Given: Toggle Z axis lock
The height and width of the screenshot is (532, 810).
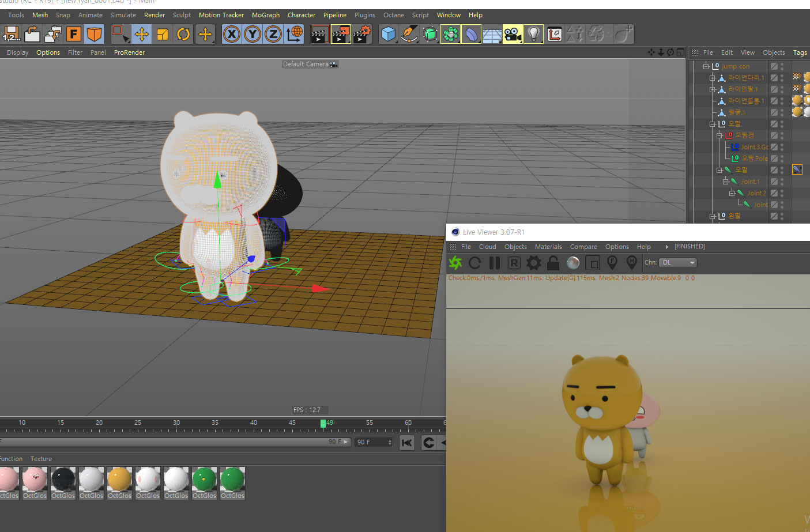Looking at the screenshot, I should [x=273, y=35].
